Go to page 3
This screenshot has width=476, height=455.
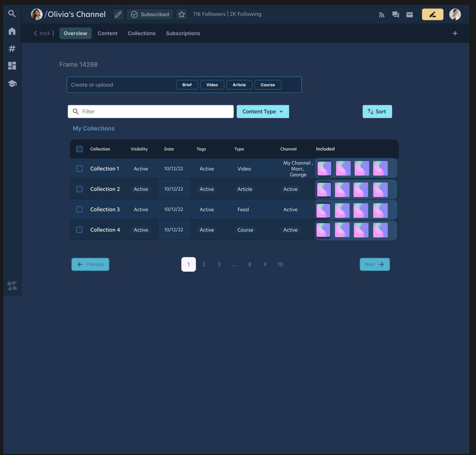219,264
